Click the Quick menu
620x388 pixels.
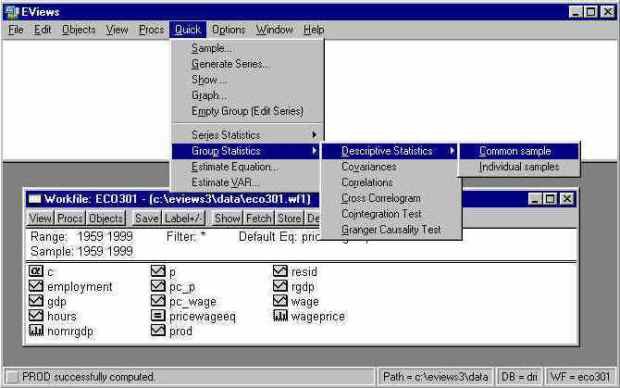[188, 30]
